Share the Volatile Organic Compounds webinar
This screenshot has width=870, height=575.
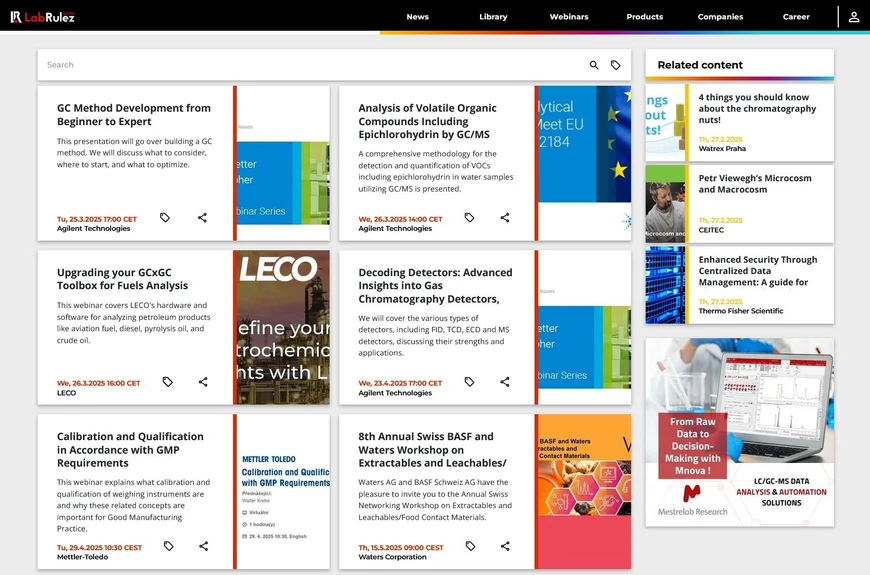pos(505,218)
